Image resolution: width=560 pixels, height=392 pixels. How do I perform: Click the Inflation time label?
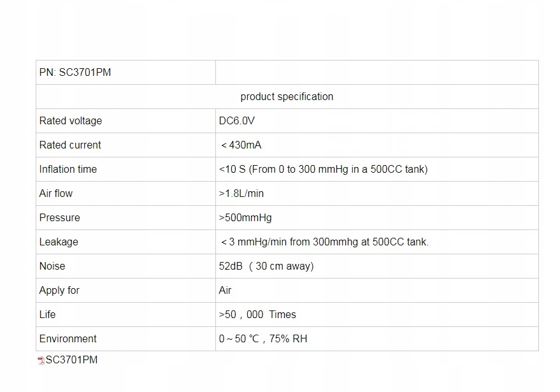(68, 170)
